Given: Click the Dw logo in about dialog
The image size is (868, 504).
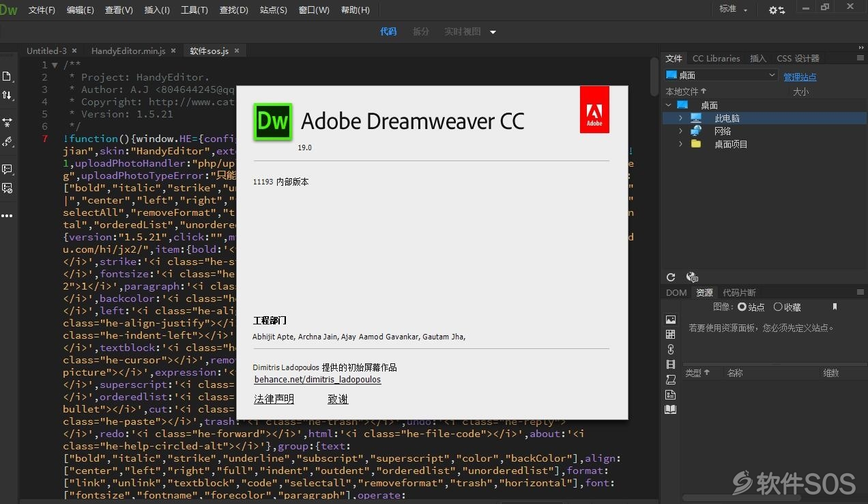Looking at the screenshot, I should click(273, 122).
